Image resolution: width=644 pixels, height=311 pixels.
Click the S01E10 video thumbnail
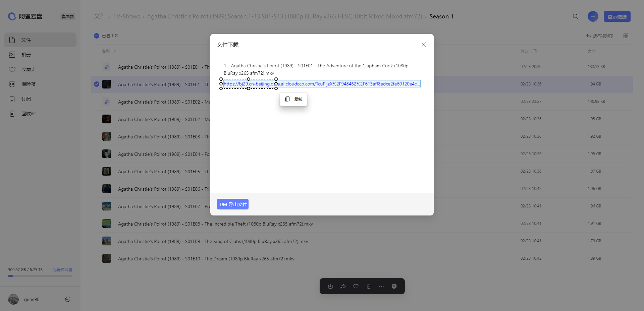click(107, 258)
